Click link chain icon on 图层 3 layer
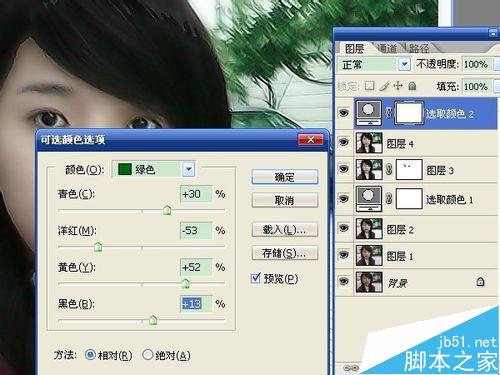The width and height of the screenshot is (500, 375). pyautogui.click(x=389, y=169)
